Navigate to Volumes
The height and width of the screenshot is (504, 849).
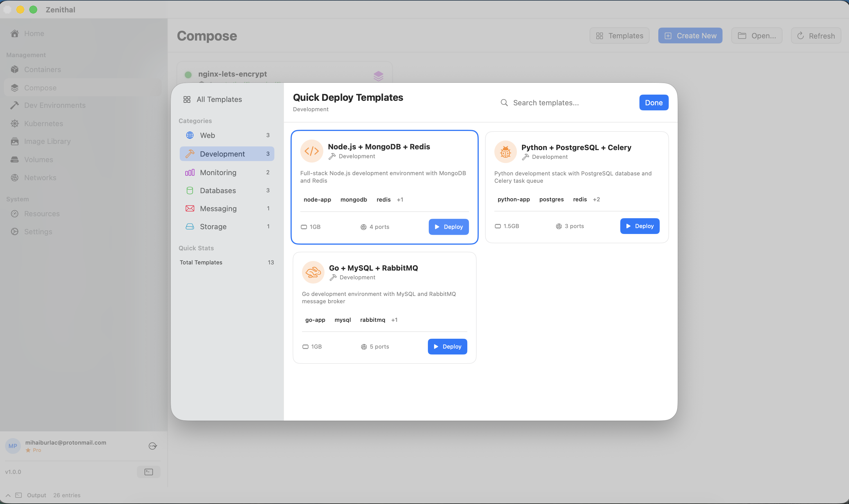(x=38, y=159)
